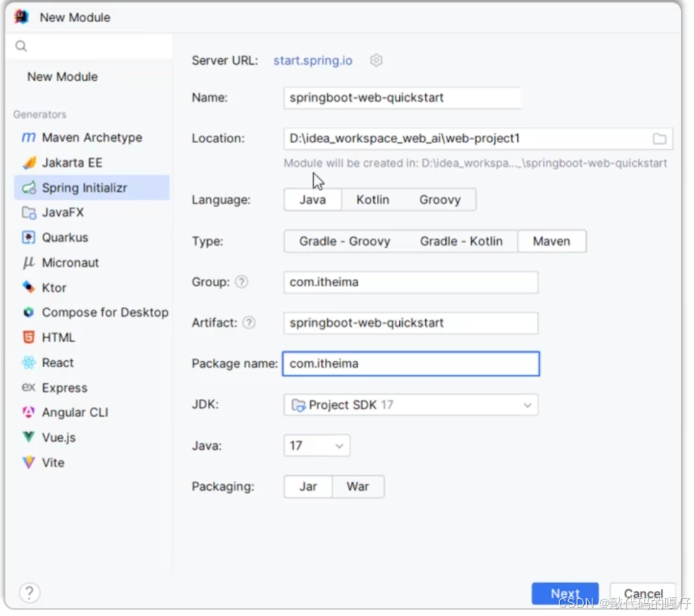
Task: Select Express generator entry
Action: coord(91,388)
